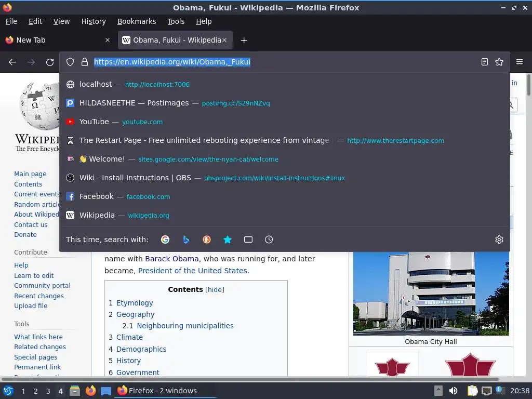532x399 pixels.
Task: Click the Obama City Hall photo
Action: click(x=431, y=293)
